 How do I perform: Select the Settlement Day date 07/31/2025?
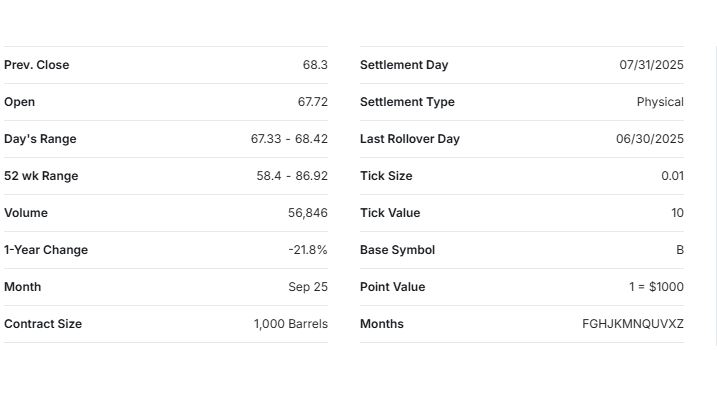tap(652, 65)
